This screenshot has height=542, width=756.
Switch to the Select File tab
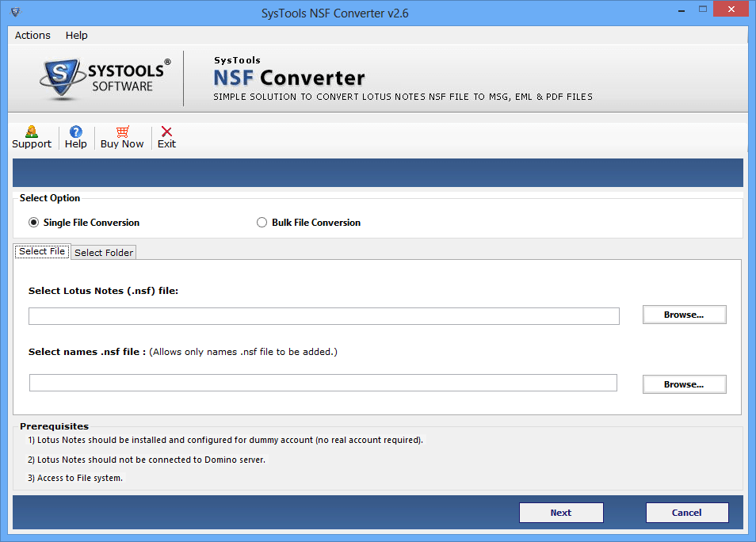[x=41, y=251]
